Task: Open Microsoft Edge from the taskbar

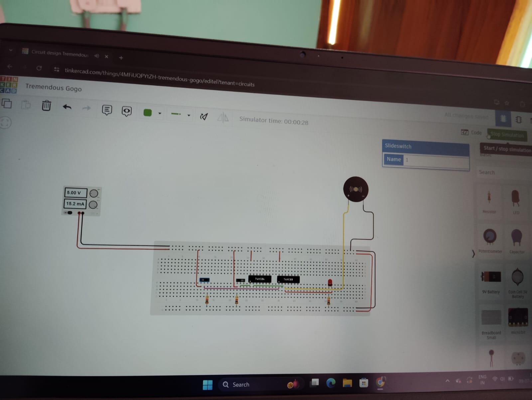Action: pos(331,383)
